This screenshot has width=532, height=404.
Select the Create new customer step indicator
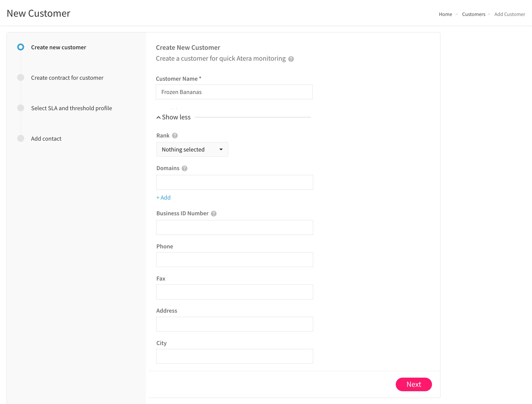21,47
